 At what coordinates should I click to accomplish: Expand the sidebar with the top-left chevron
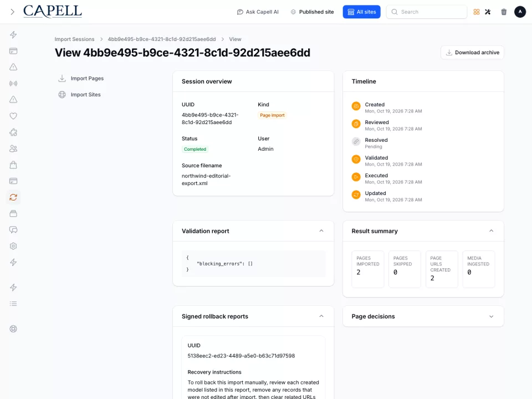pyautogui.click(x=12, y=12)
